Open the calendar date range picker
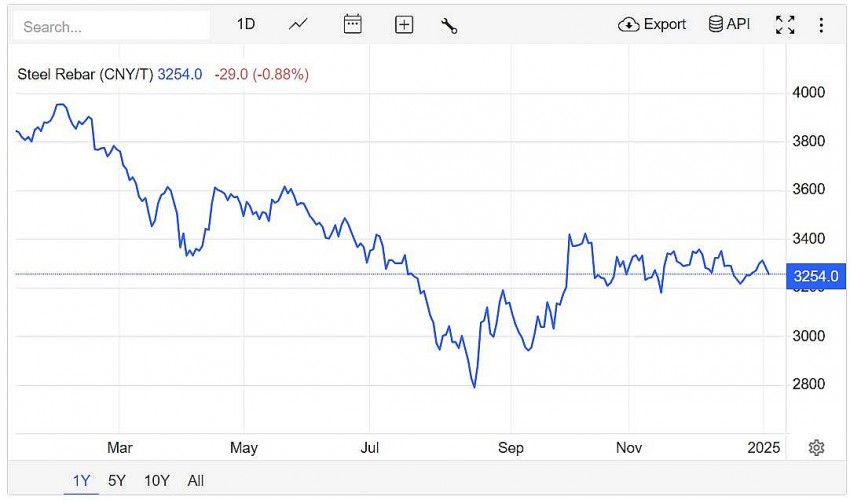 pos(352,25)
